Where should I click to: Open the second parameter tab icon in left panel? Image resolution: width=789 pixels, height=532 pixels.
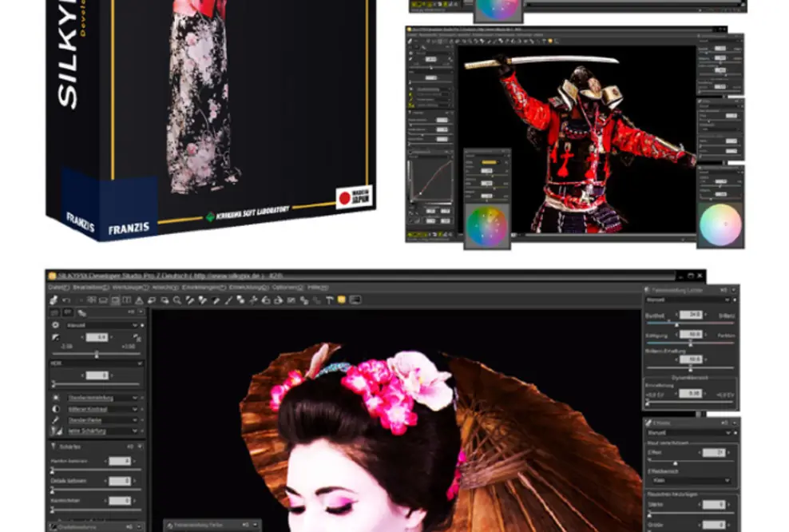(x=68, y=312)
